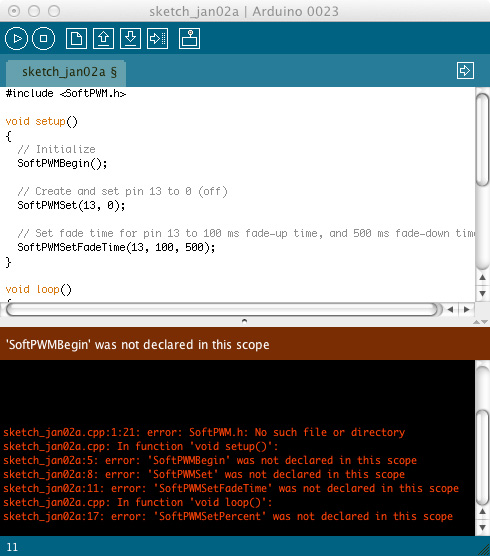Screen dimensions: 490x556
Task: Save the sketch with the Save icon
Action: point(130,38)
